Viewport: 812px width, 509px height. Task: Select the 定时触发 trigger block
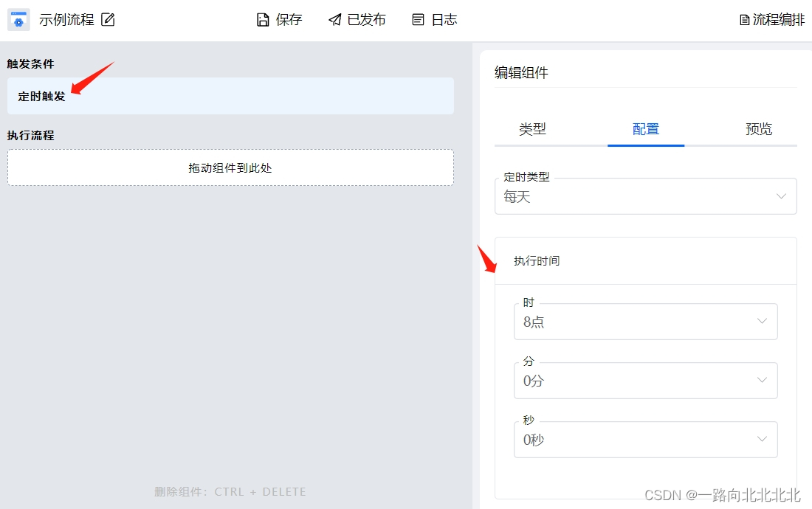pyautogui.click(x=230, y=96)
